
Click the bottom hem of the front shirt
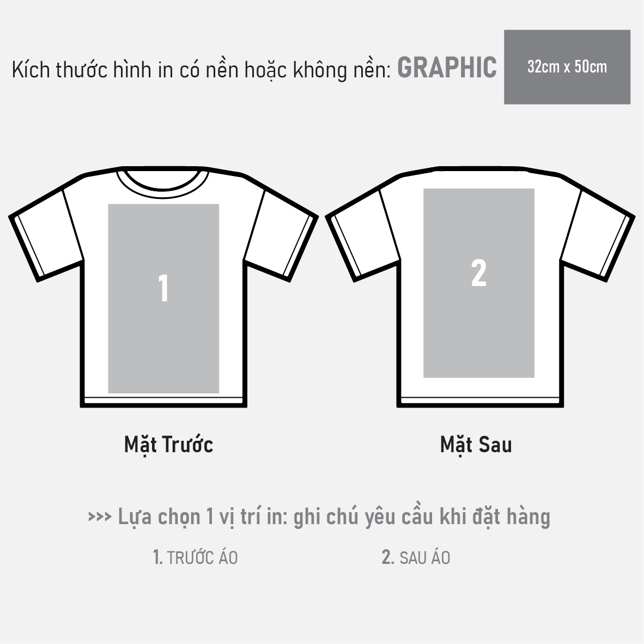(163, 401)
